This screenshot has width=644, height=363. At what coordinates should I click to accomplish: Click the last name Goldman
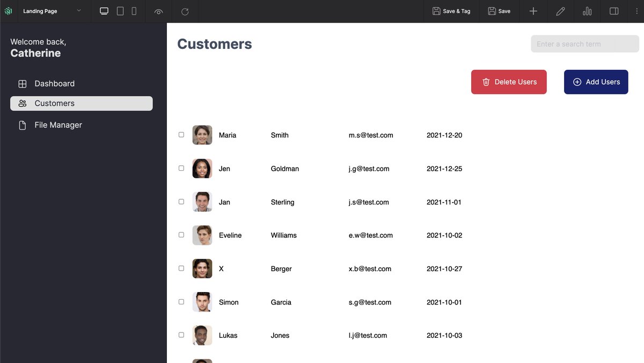pos(285,169)
